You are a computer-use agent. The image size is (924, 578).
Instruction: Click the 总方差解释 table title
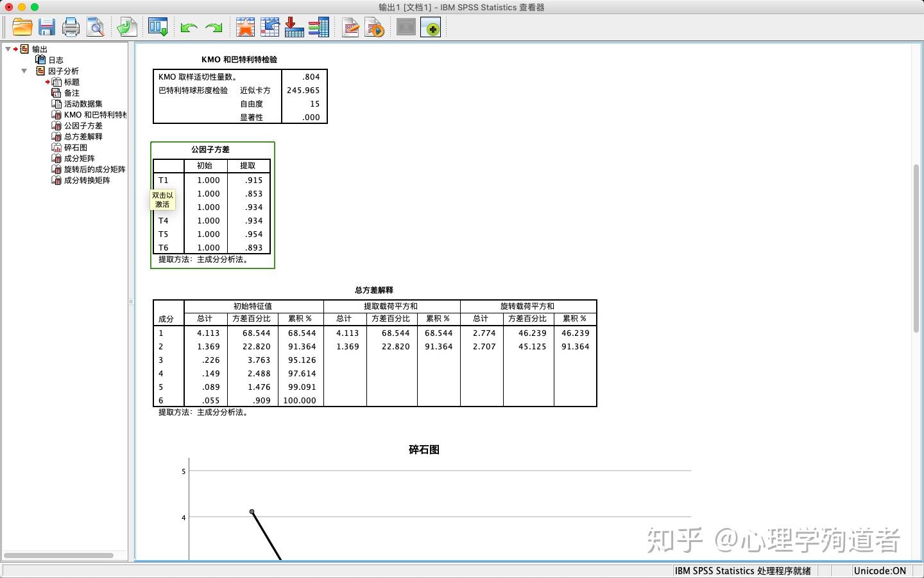point(374,290)
